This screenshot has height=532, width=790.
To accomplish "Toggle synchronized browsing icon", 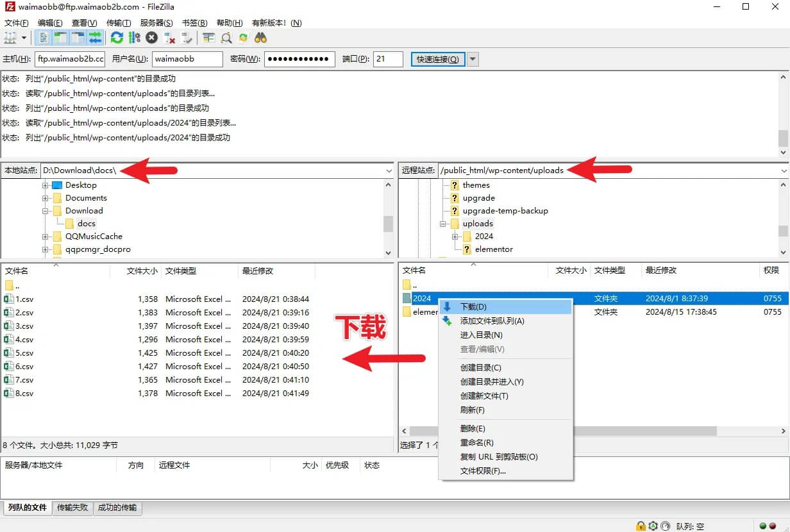I will click(x=243, y=38).
